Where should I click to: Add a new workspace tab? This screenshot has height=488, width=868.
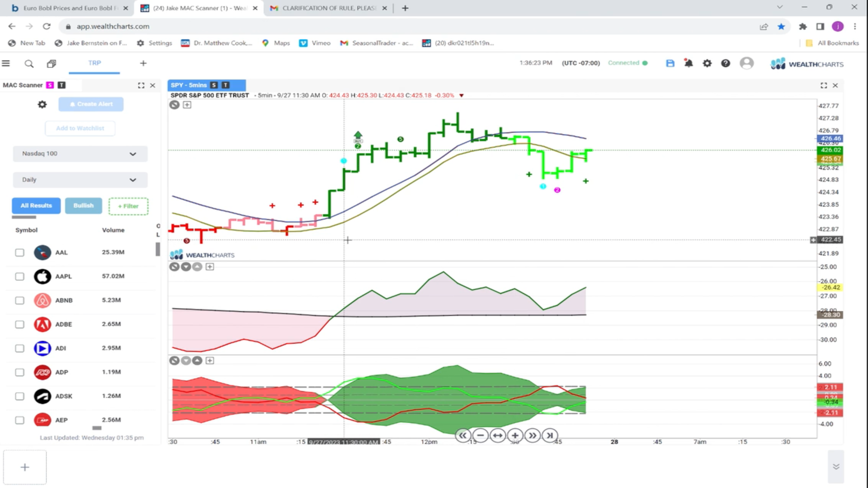point(143,63)
